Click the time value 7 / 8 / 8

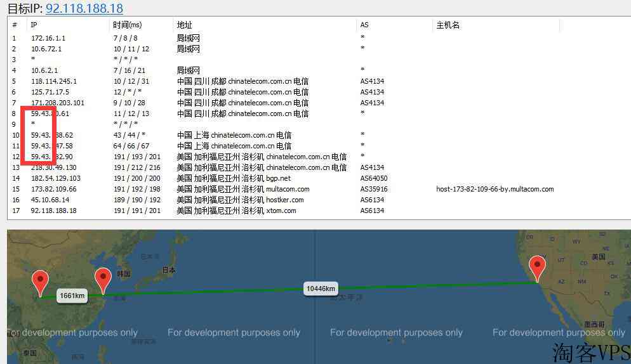126,38
